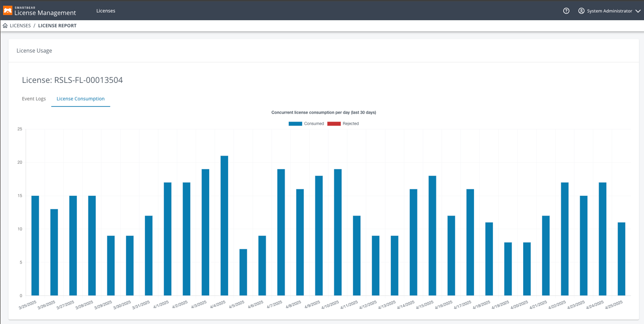This screenshot has width=644, height=324.
Task: Click the LICENSE REPORT breadcrumb item
Action: 57,26
